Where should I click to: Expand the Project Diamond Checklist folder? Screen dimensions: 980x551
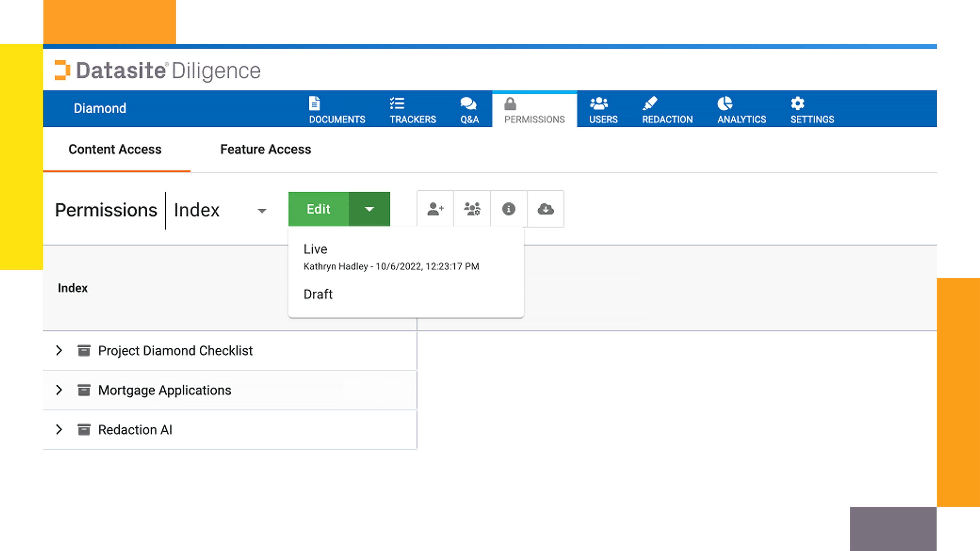point(59,350)
